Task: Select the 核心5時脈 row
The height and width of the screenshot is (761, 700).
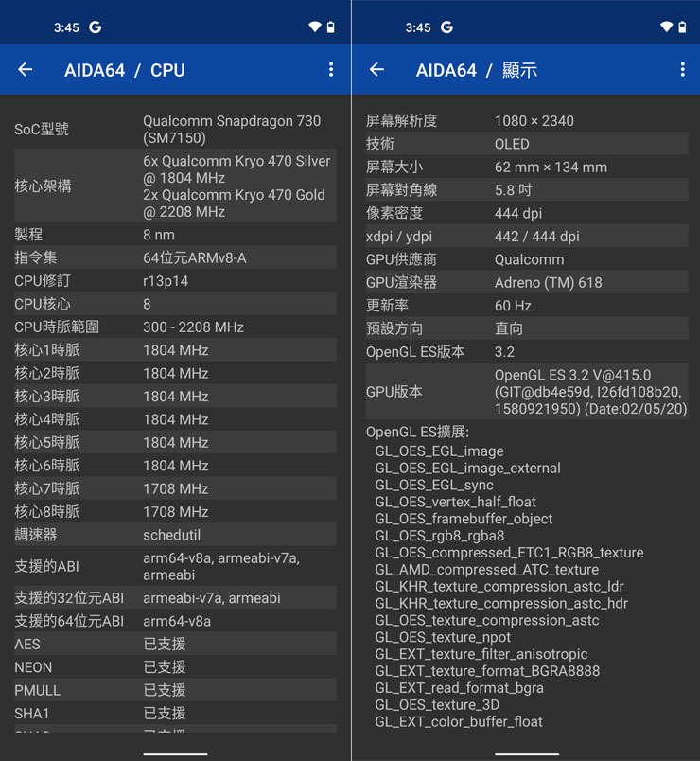Action: coord(175,442)
